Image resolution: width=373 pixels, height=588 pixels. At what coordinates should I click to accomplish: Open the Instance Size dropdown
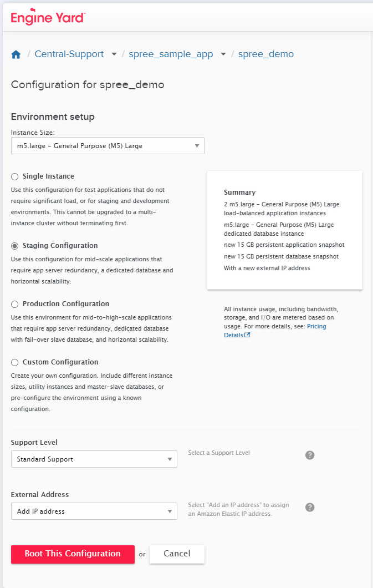[x=108, y=146]
